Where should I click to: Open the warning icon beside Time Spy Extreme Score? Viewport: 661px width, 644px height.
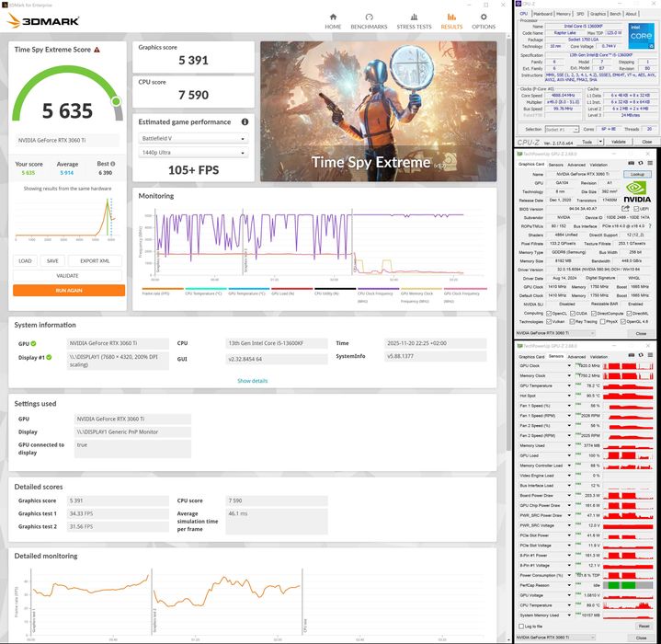[x=97, y=50]
